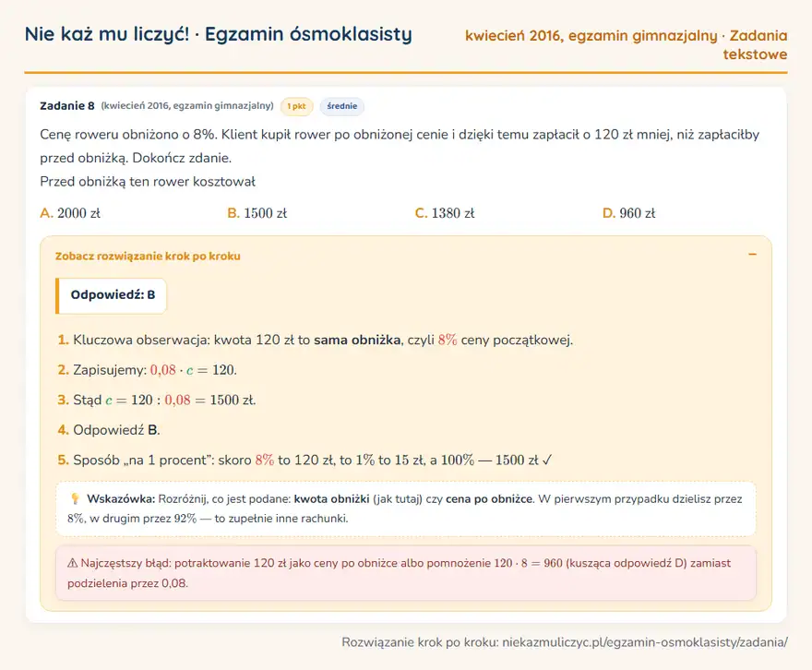Click the warning triangle icon in error box
812x670 pixels.
click(73, 563)
